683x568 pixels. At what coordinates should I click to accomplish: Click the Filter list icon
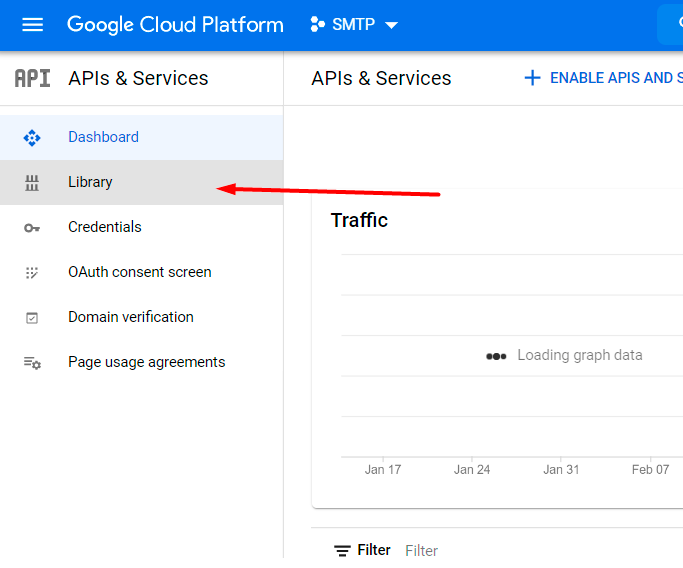coord(342,551)
